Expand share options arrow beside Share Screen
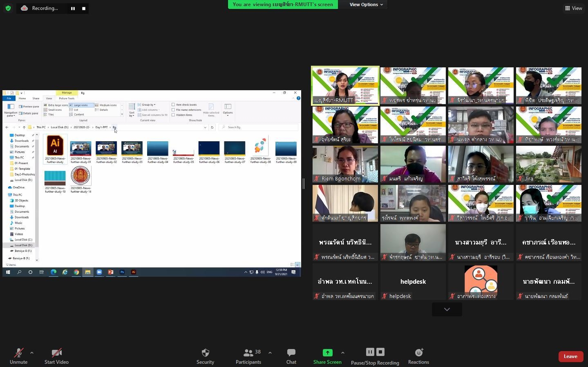The width and height of the screenshot is (588, 367). [343, 353]
